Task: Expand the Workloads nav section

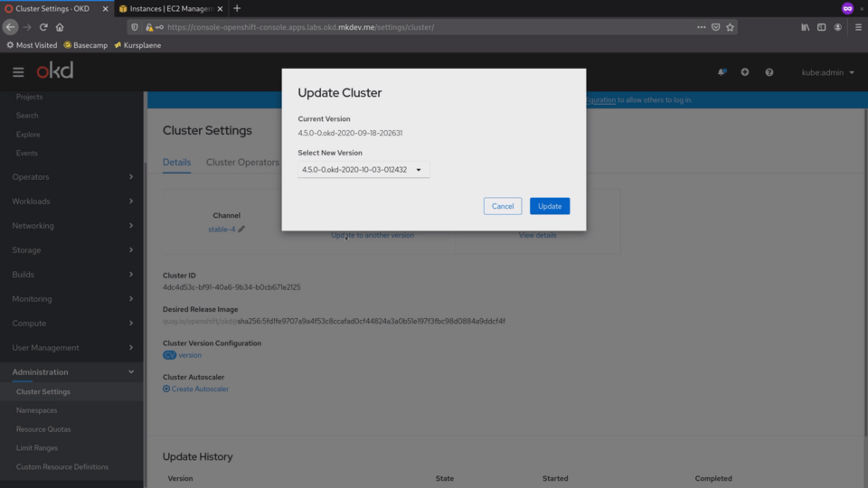Action: (x=72, y=202)
